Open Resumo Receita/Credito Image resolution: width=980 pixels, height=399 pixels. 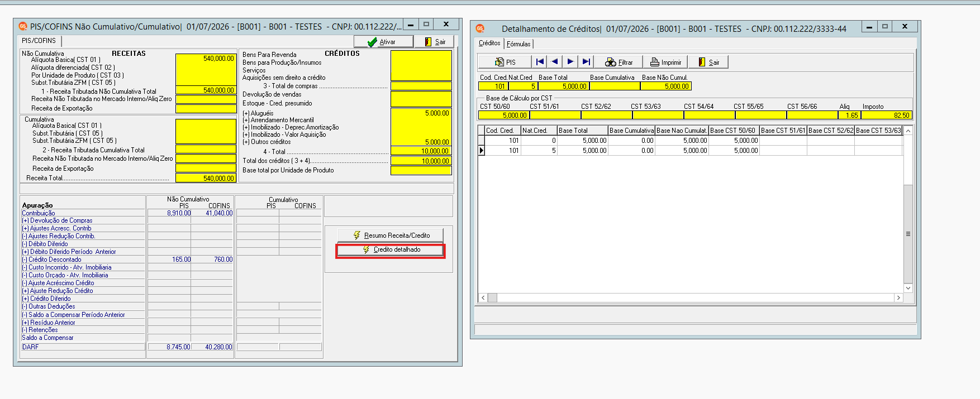391,235
